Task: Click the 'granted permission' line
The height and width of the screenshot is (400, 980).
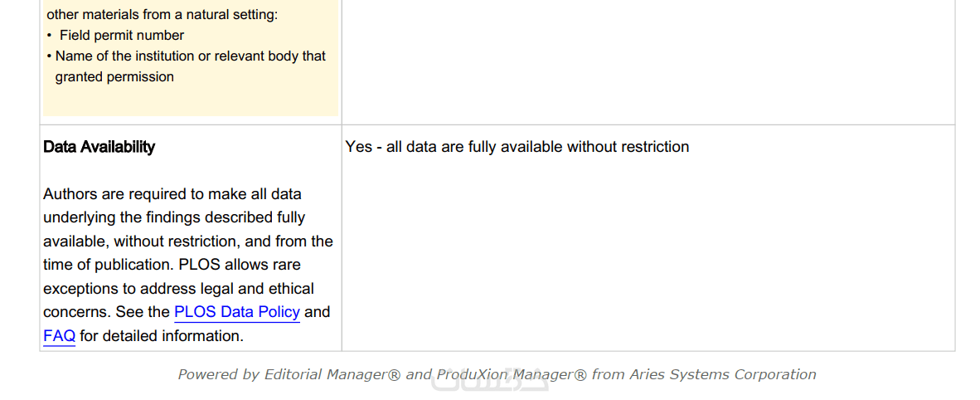Action: point(114,76)
